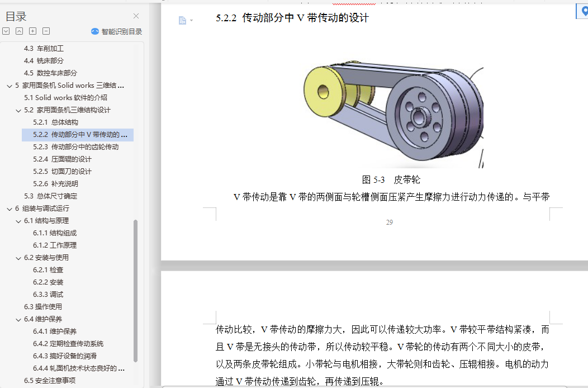The image size is (588, 388).
Task: Go to 5.2.4 压面辊的设计
Action: tap(62, 159)
